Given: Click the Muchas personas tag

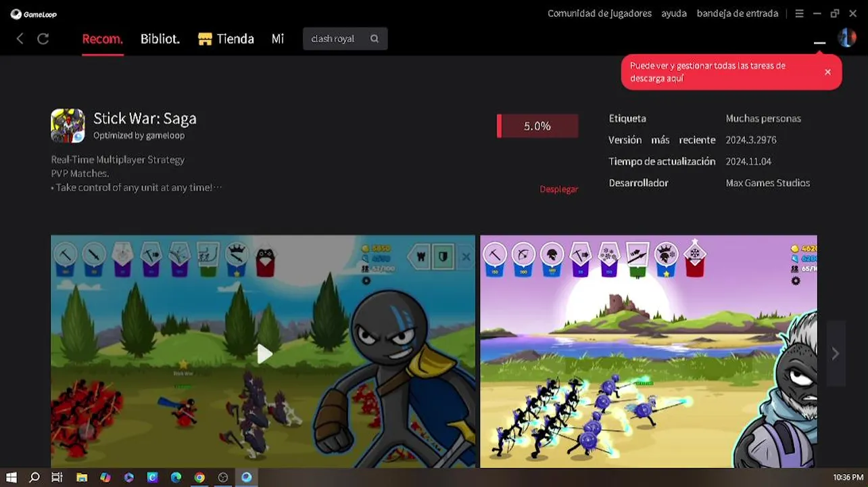Looking at the screenshot, I should pyautogui.click(x=763, y=118).
